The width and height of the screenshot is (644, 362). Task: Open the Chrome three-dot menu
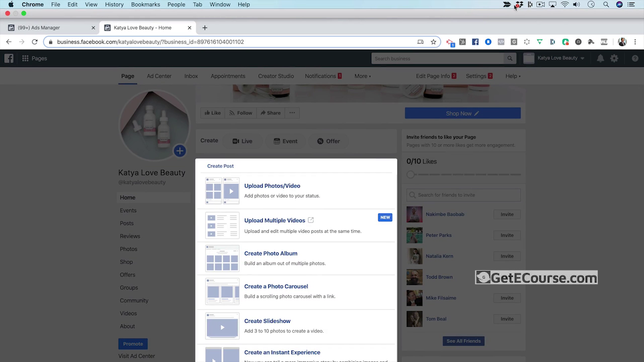635,42
